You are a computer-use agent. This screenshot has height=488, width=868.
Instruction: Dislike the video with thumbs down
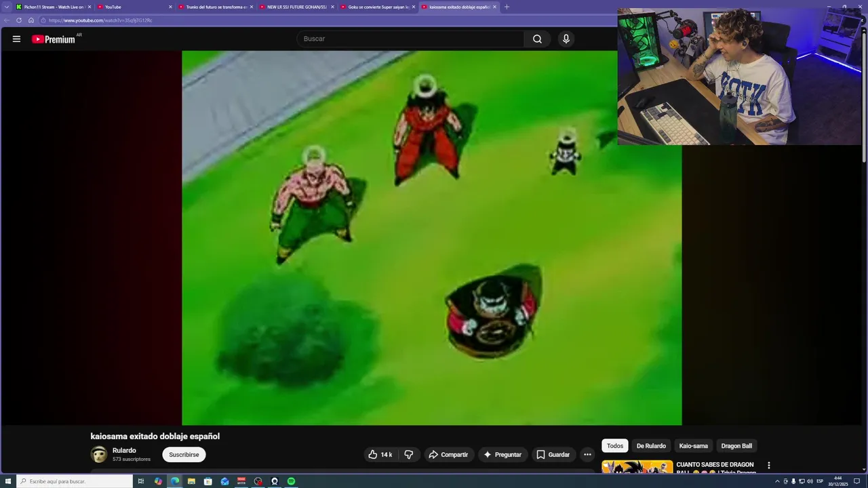[x=409, y=455]
